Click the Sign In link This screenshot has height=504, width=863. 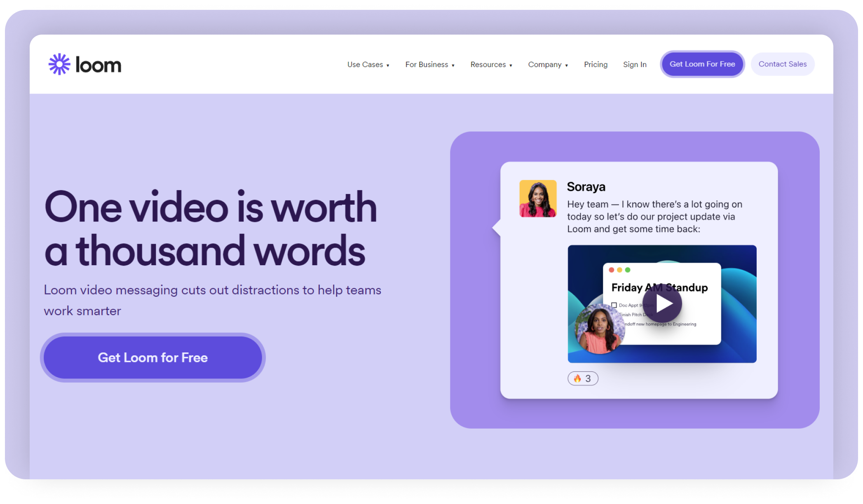[635, 64]
